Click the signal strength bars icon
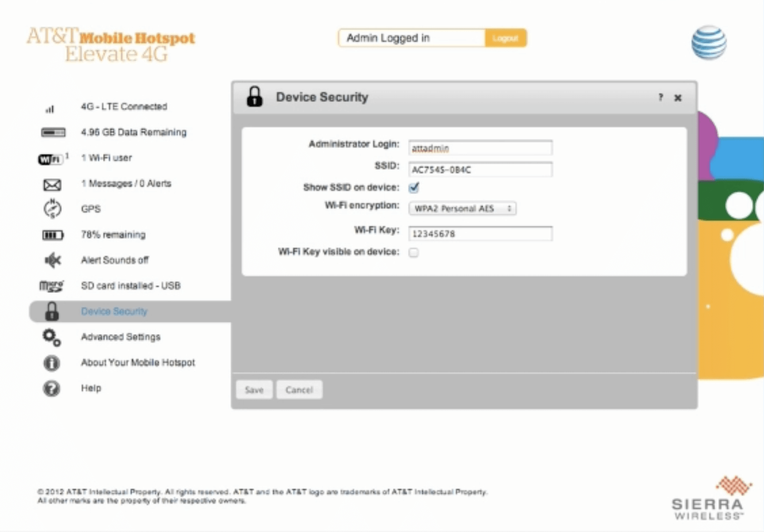Screen dimensions: 764x532 pyautogui.click(x=49, y=108)
